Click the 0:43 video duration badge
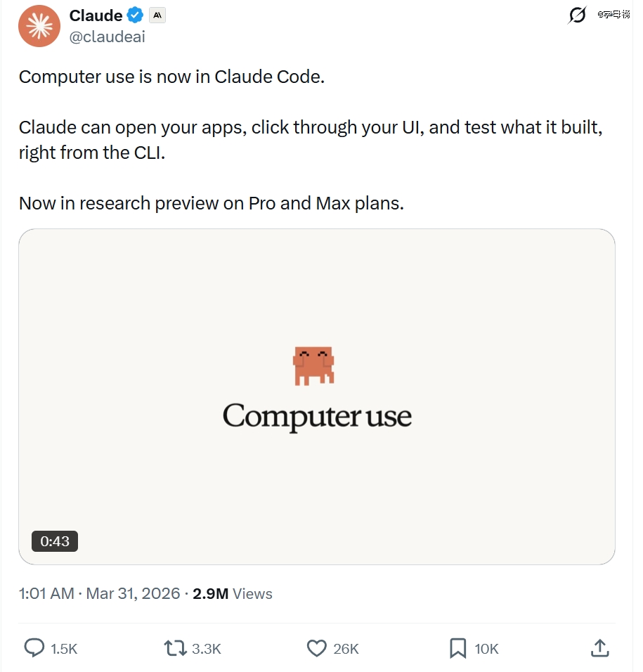The image size is (643, 672). 55,541
